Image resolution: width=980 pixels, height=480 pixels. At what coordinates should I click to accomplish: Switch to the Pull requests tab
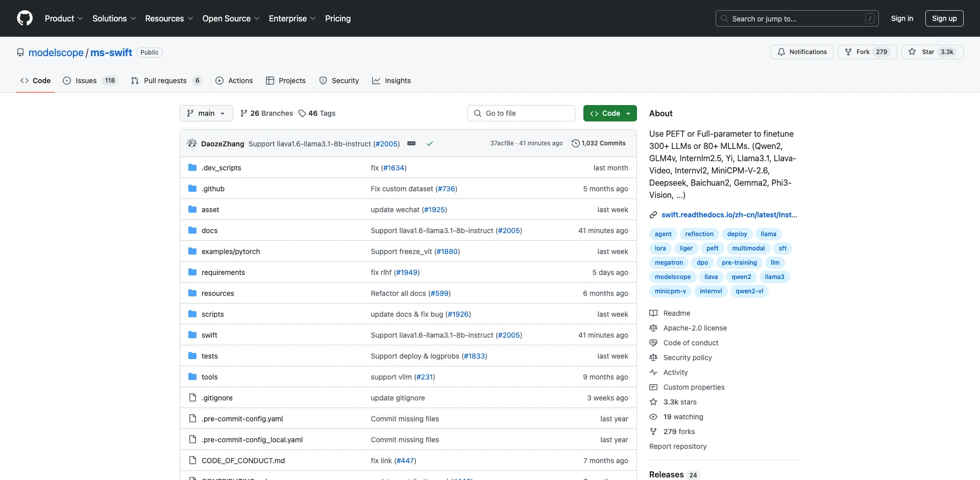[167, 81]
